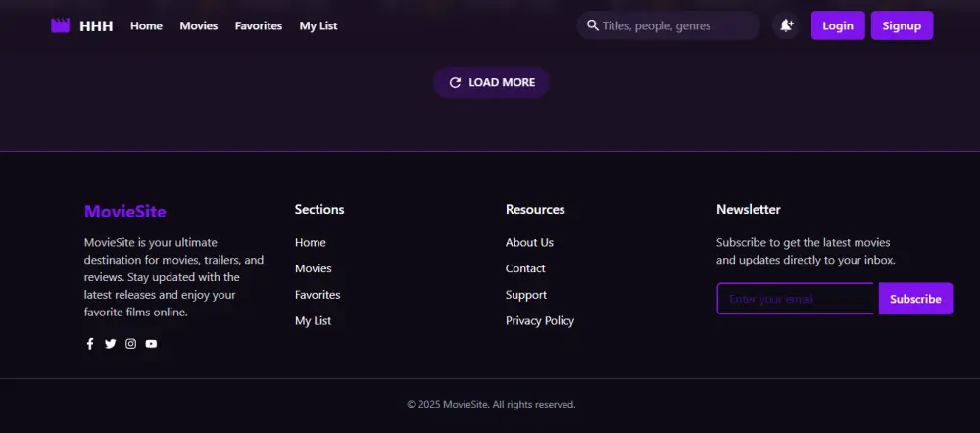Click the search magnifier icon

[x=593, y=25]
